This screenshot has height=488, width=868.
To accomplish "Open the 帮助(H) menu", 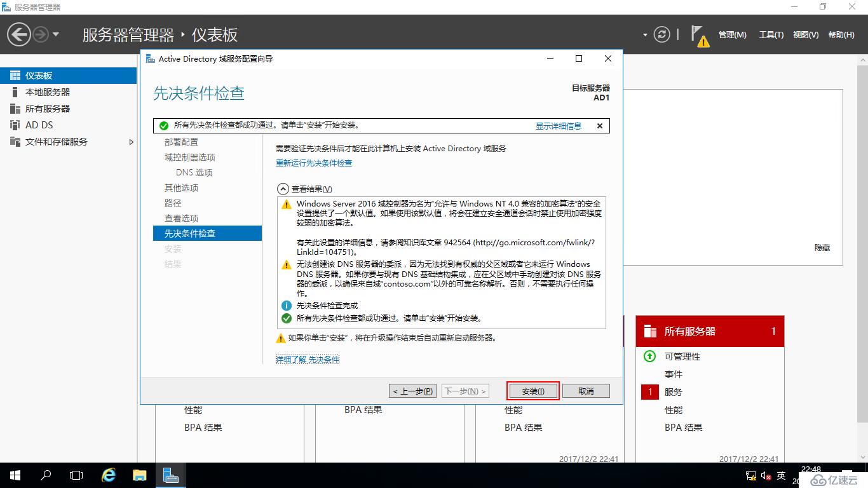I will click(841, 35).
